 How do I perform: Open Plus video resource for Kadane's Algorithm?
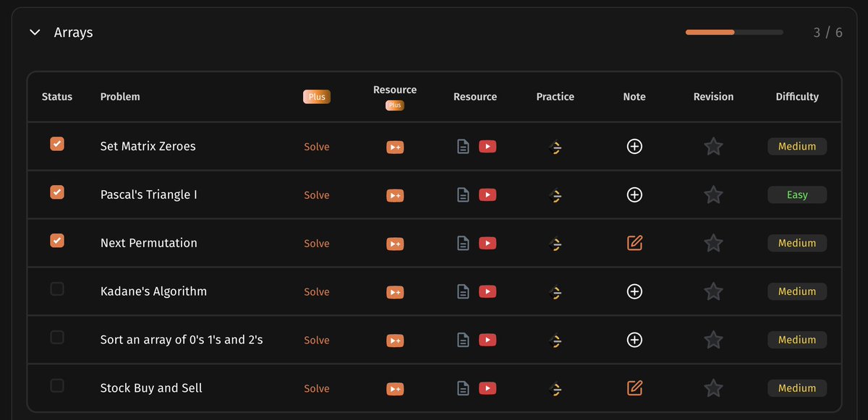(x=395, y=292)
